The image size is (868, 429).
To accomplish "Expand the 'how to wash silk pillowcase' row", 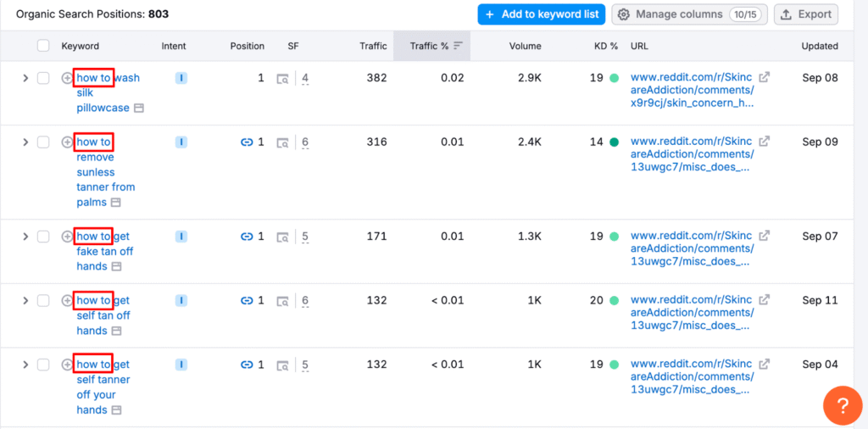I will coord(25,78).
